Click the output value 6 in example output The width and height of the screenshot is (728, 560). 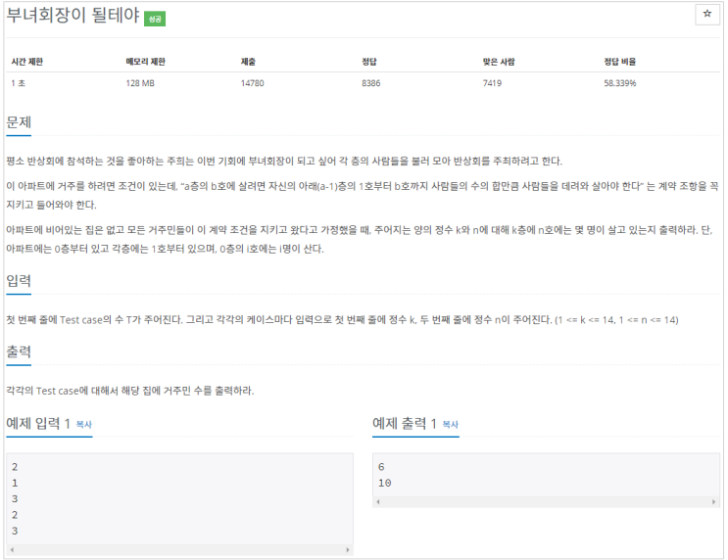tap(381, 467)
